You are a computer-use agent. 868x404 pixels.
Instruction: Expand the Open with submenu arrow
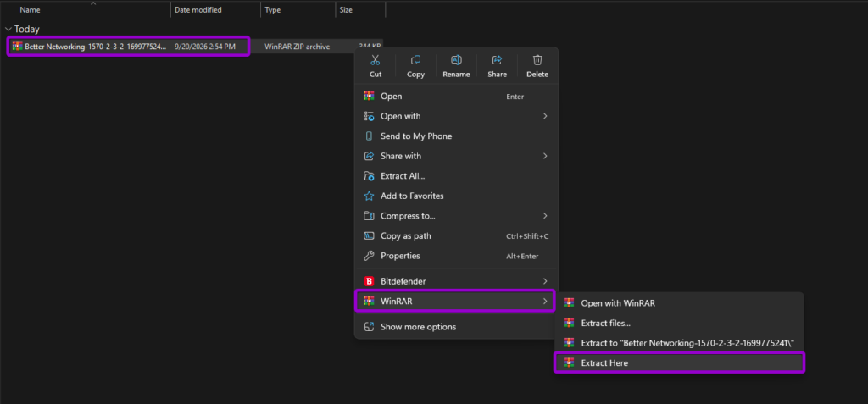tap(545, 116)
